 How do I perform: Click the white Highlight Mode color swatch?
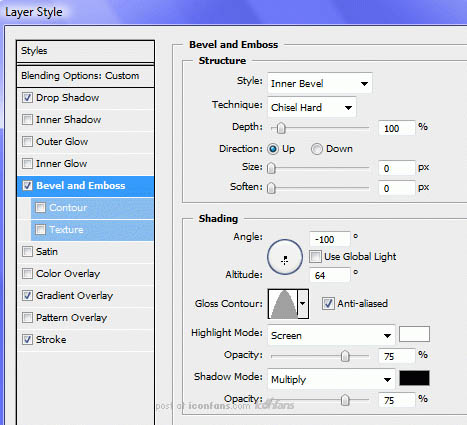414,334
